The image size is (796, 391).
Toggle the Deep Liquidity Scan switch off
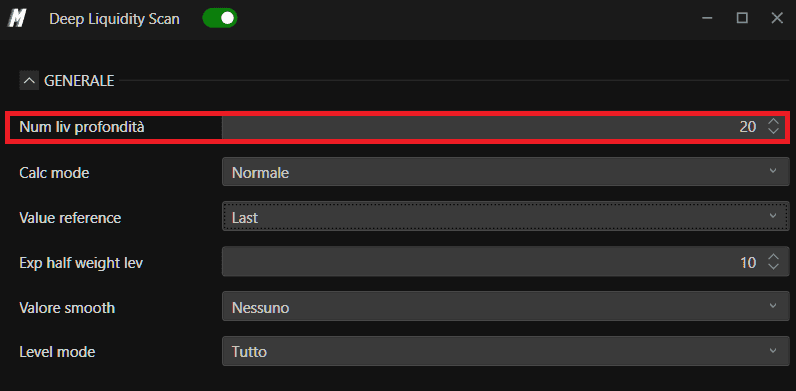[220, 19]
